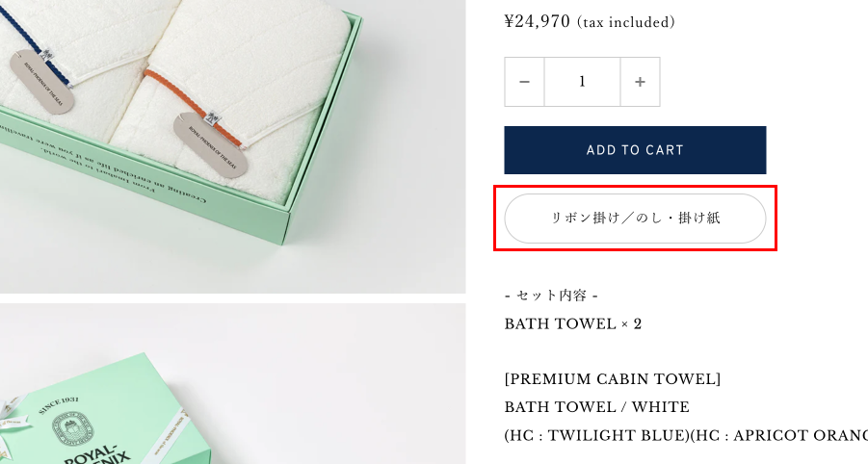The image size is (868, 464).
Task: Click the minus quantity button
Action: pos(524,82)
